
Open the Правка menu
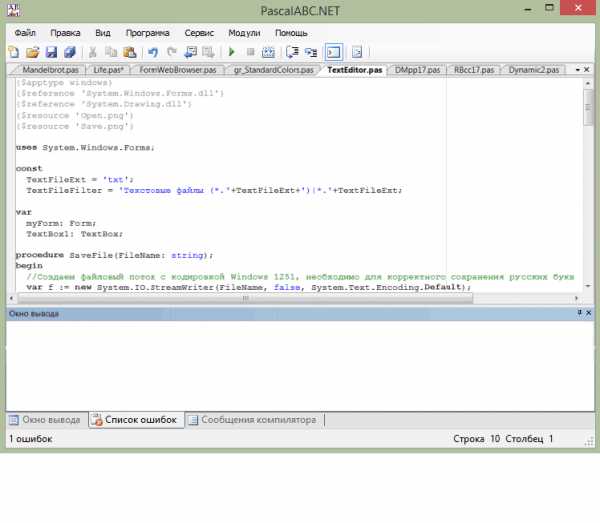point(65,33)
